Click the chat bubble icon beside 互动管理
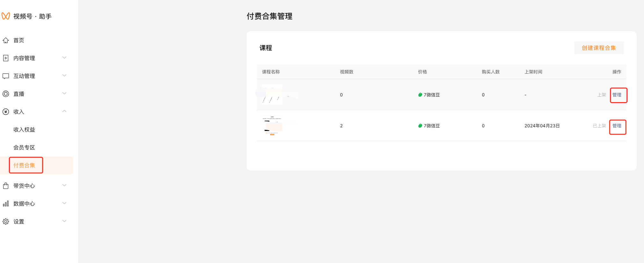Image resolution: width=644 pixels, height=263 pixels. (x=6, y=76)
